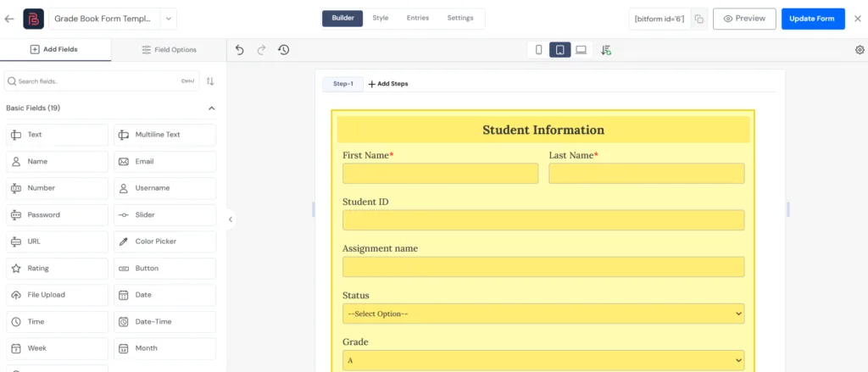Close the form builder with X
Screen dimensions: 868x372
(x=858, y=19)
